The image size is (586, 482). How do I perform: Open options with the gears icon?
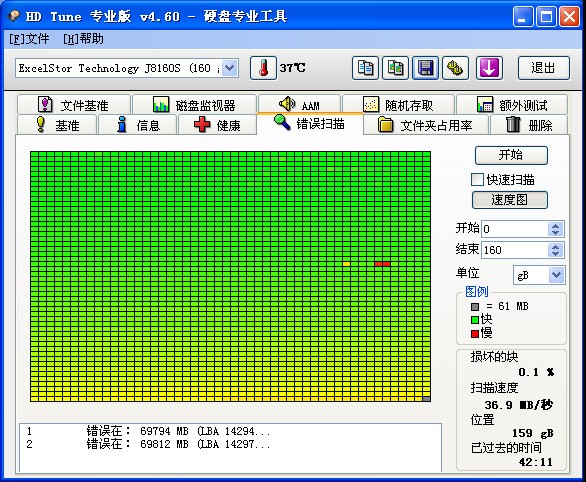click(x=456, y=68)
